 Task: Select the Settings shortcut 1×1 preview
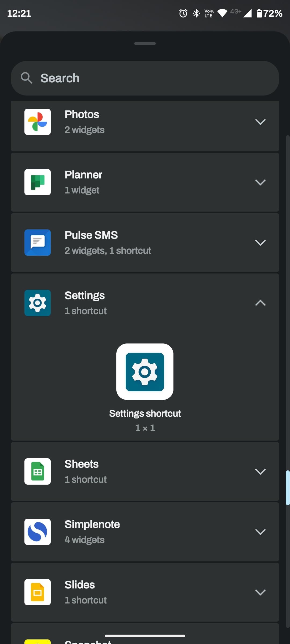pyautogui.click(x=145, y=372)
